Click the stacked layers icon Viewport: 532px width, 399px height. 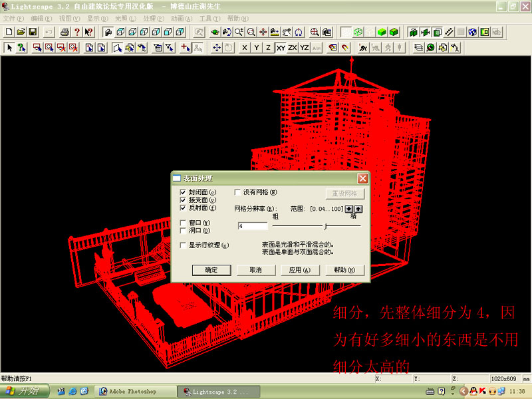(x=419, y=48)
